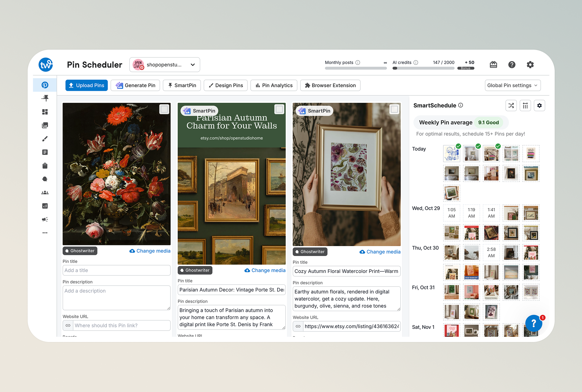582x392 pixels.
Task: Click the Cozy Autumn Floral Watercolor title field
Action: tap(347, 271)
